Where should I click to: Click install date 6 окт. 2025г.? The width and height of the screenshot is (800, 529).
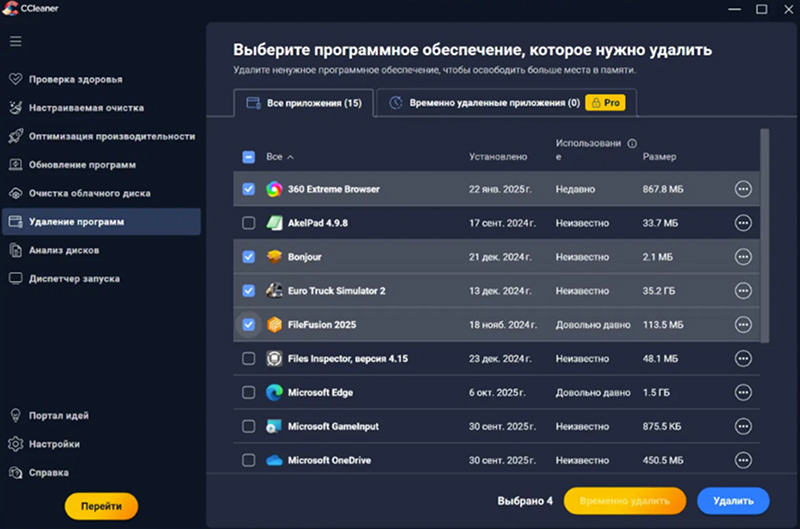[x=497, y=392]
